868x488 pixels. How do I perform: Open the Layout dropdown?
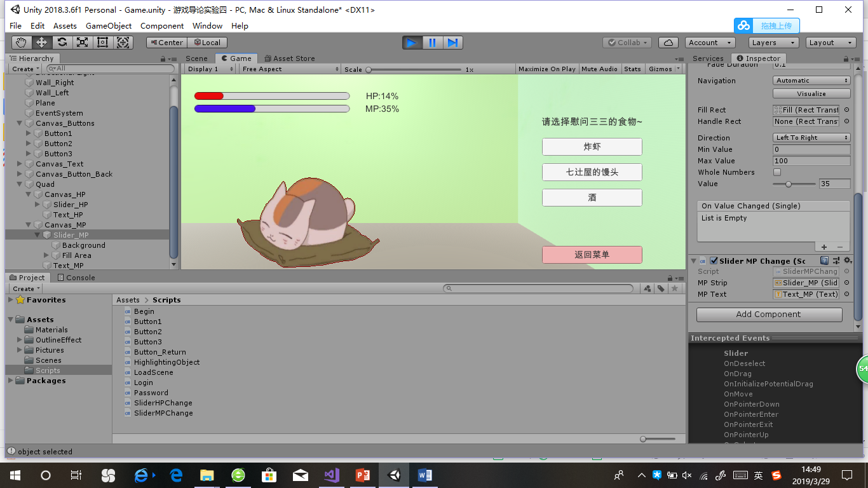click(x=831, y=43)
